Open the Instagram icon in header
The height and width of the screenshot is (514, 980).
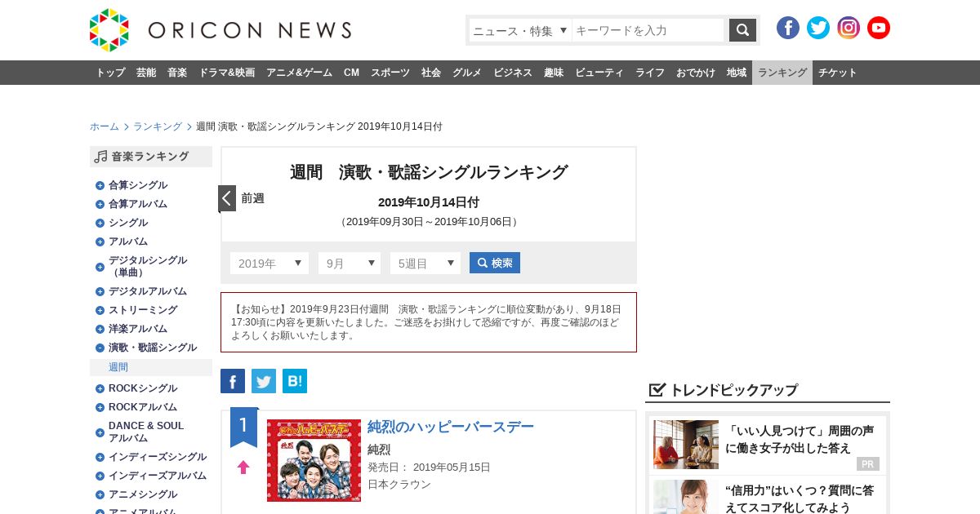click(x=849, y=28)
